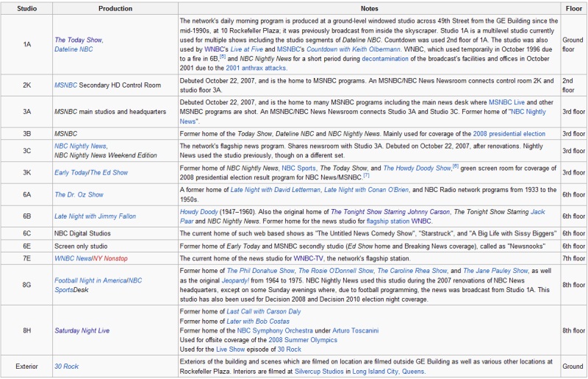Select the 2K studio cell

(26, 85)
